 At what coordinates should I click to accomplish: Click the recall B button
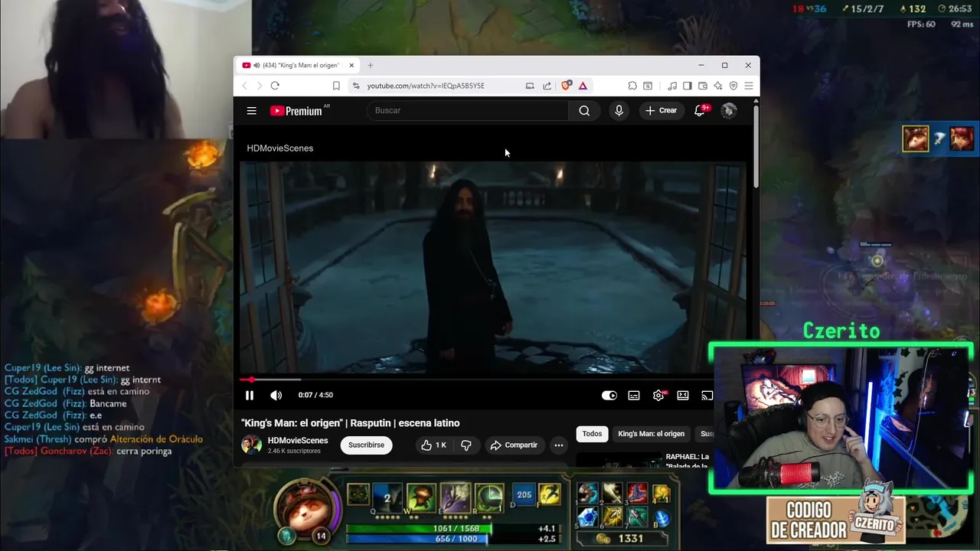[661, 518]
